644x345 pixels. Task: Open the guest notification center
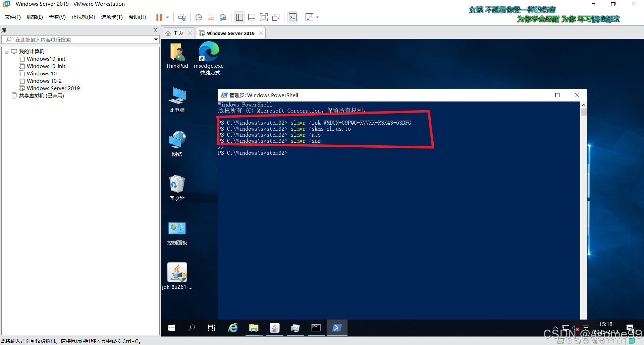(630, 328)
